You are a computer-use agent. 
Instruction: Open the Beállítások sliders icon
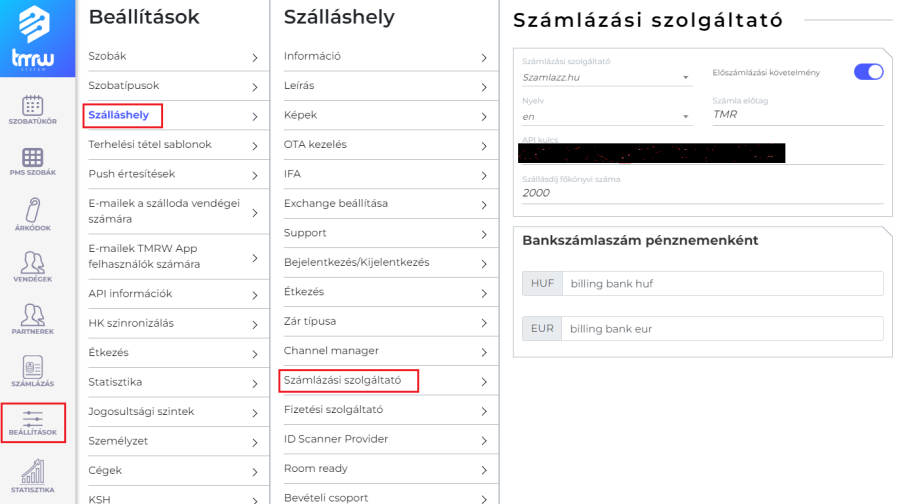click(x=33, y=420)
